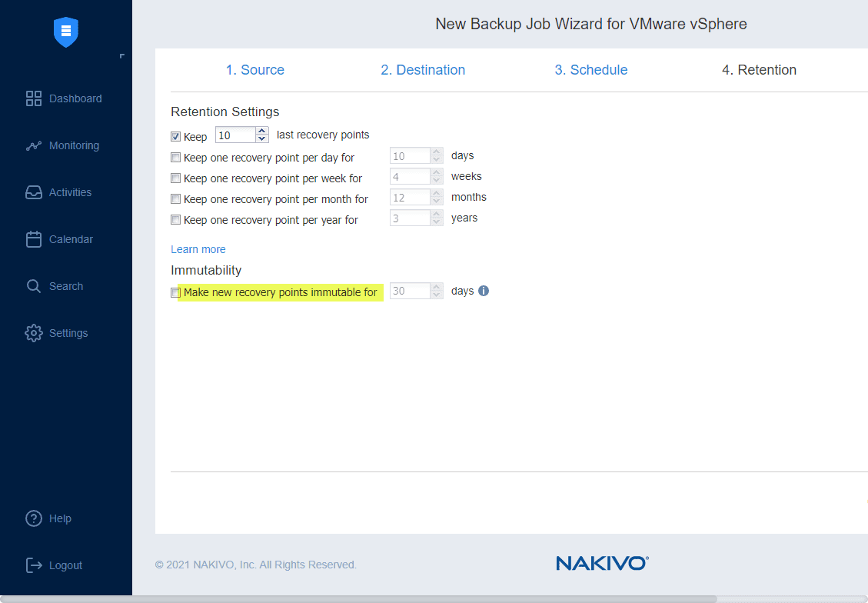The width and height of the screenshot is (868, 603).
Task: Open Monitoring from sidebar label
Action: pos(74,145)
